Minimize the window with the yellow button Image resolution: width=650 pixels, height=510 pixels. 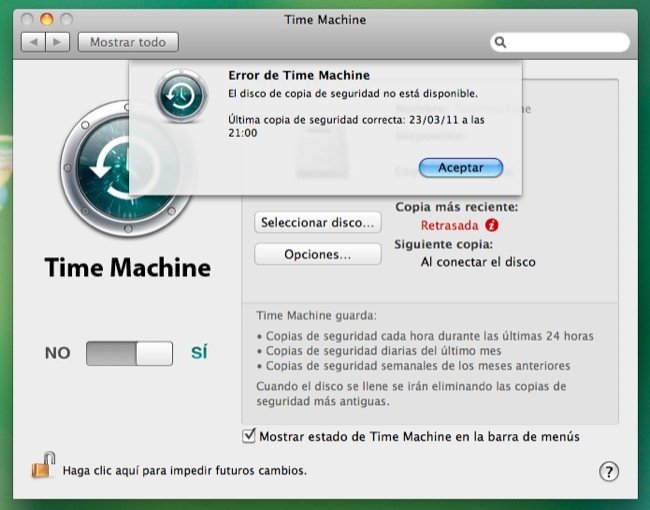(48, 19)
